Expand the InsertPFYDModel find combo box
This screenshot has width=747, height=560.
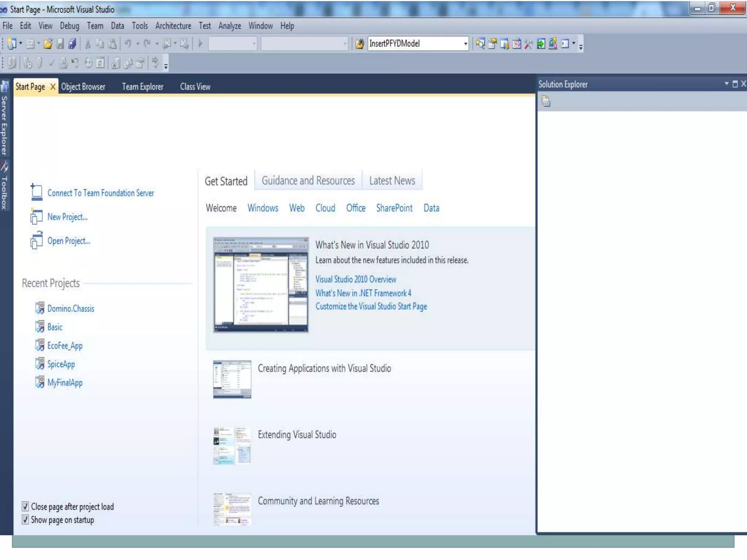(465, 44)
